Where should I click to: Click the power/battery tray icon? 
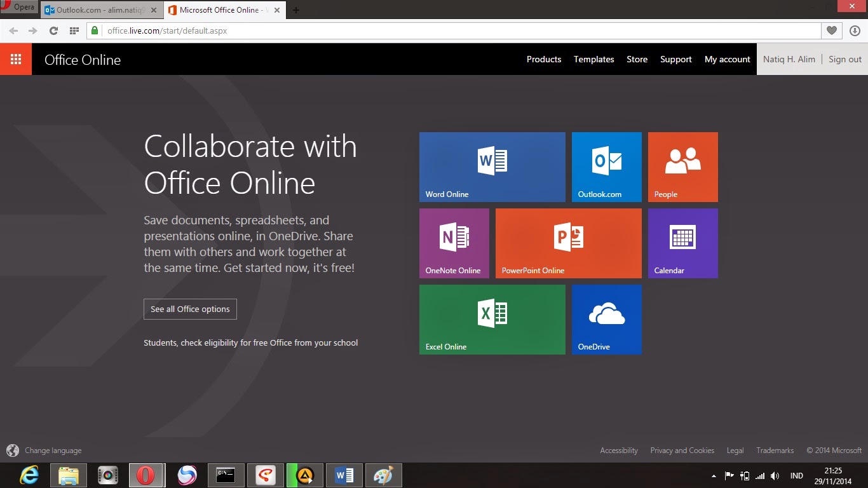pyautogui.click(x=745, y=475)
